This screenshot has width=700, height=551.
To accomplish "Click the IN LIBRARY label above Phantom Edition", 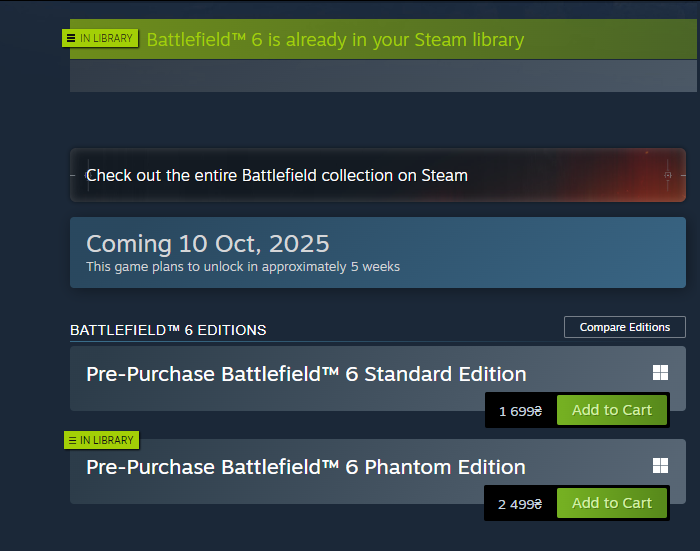I will click(107, 440).
